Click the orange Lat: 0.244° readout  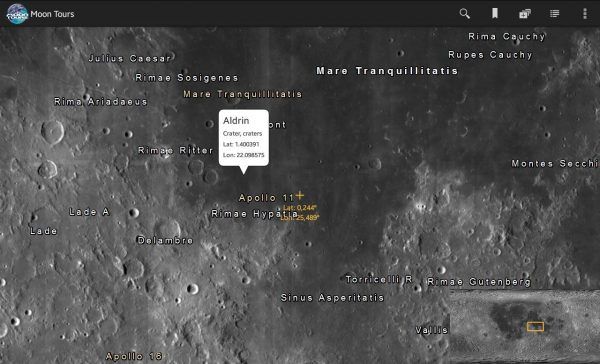(x=300, y=208)
